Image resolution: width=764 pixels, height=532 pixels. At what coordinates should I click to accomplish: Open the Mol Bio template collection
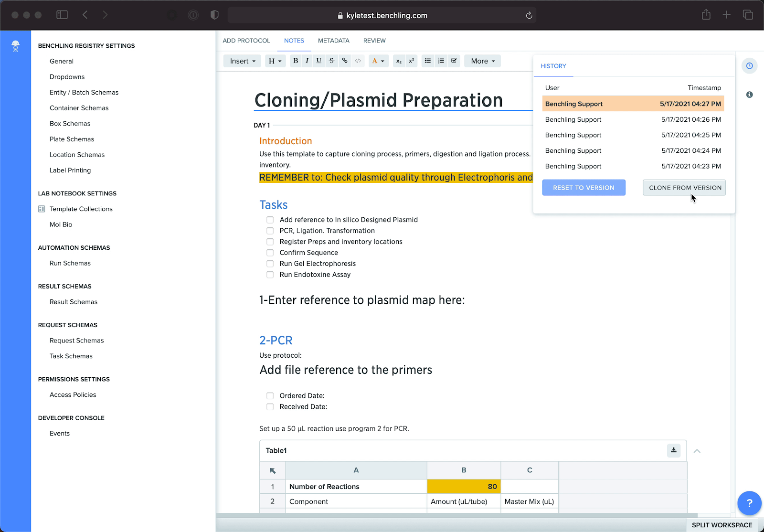pos(61,224)
